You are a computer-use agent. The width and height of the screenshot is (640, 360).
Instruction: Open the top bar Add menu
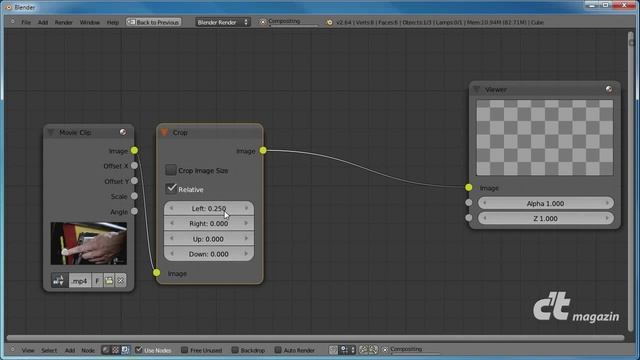[x=43, y=22]
